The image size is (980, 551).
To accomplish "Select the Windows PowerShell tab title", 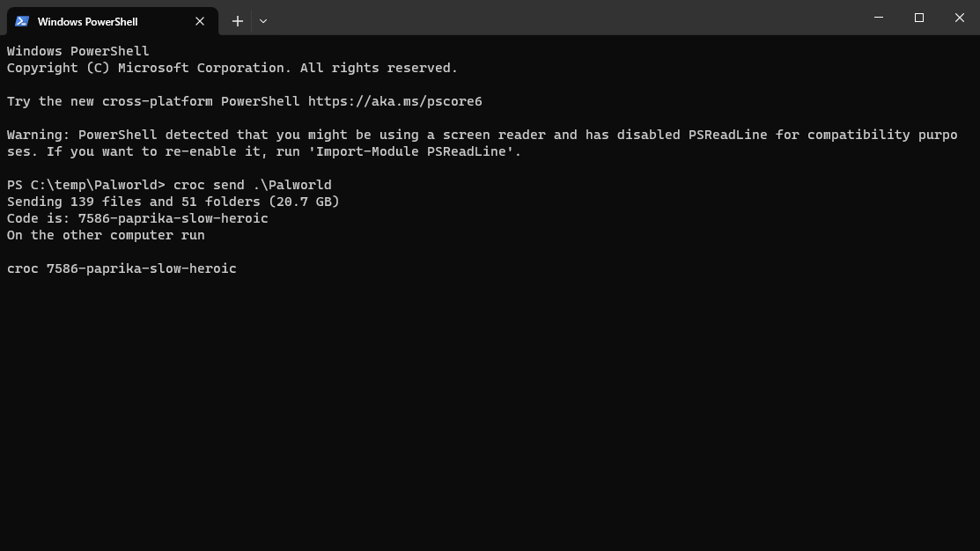I will pyautogui.click(x=87, y=22).
